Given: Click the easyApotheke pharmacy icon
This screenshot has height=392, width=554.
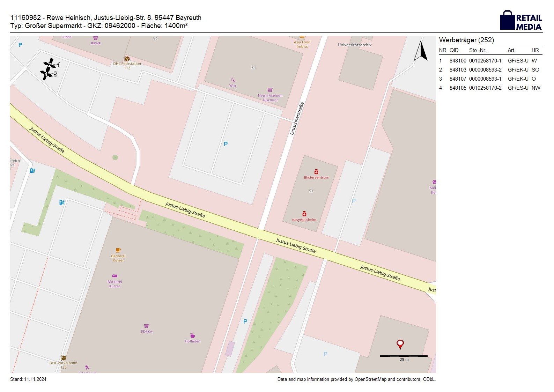Looking at the screenshot, I should [304, 214].
